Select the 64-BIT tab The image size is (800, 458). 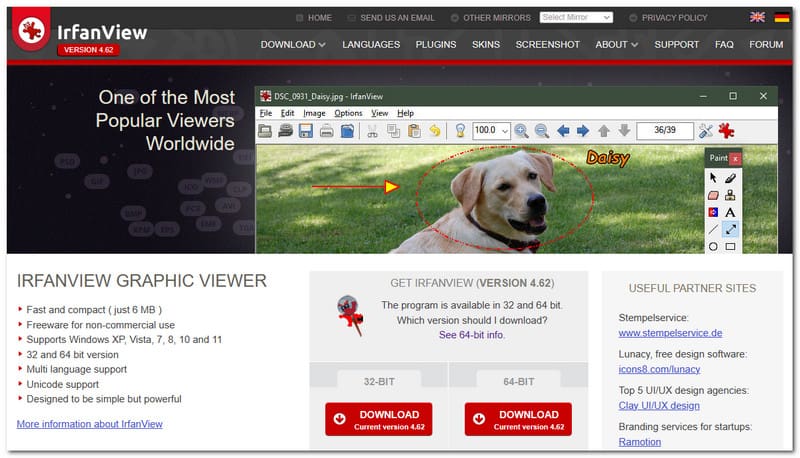point(518,381)
